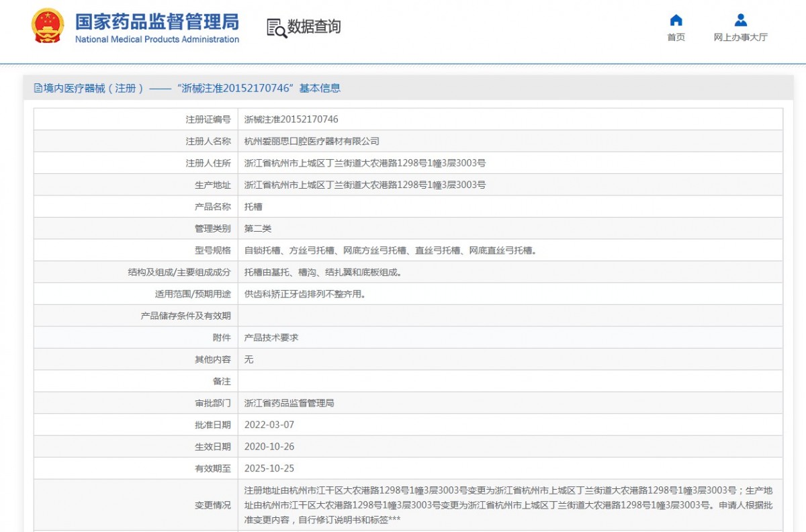Select the 变更情况 change description text

(509, 504)
